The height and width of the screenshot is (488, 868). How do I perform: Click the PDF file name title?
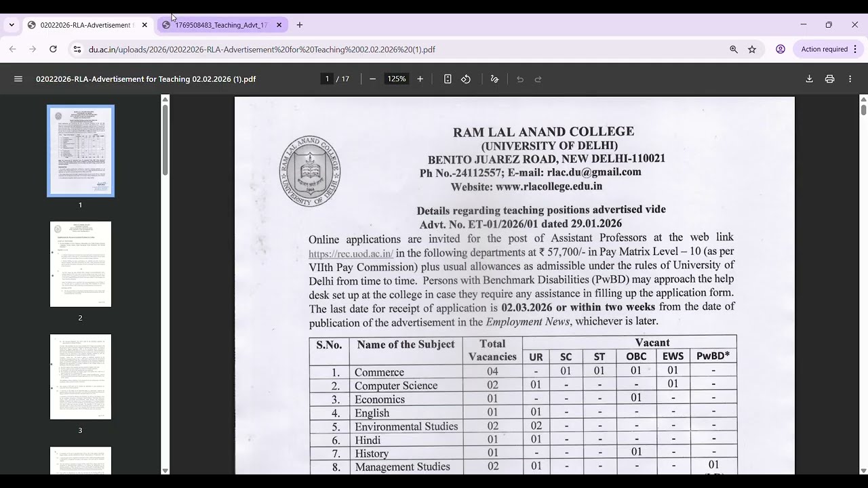tap(146, 79)
